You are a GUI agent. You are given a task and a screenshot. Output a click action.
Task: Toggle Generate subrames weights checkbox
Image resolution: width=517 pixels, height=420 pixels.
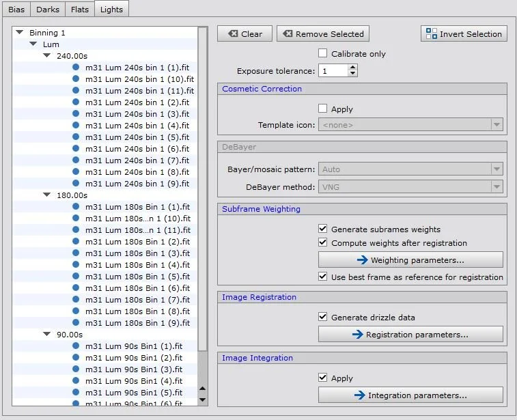pos(323,229)
